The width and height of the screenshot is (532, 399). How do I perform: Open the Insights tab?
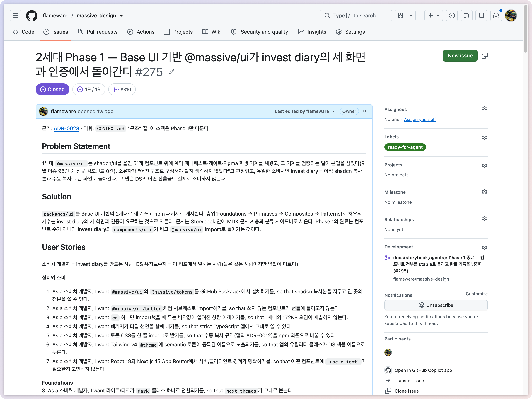(312, 32)
